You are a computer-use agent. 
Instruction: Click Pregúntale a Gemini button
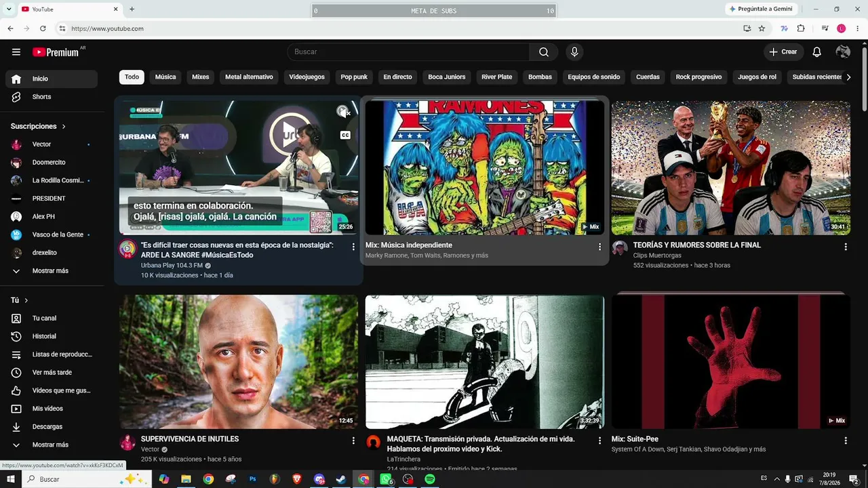click(761, 9)
